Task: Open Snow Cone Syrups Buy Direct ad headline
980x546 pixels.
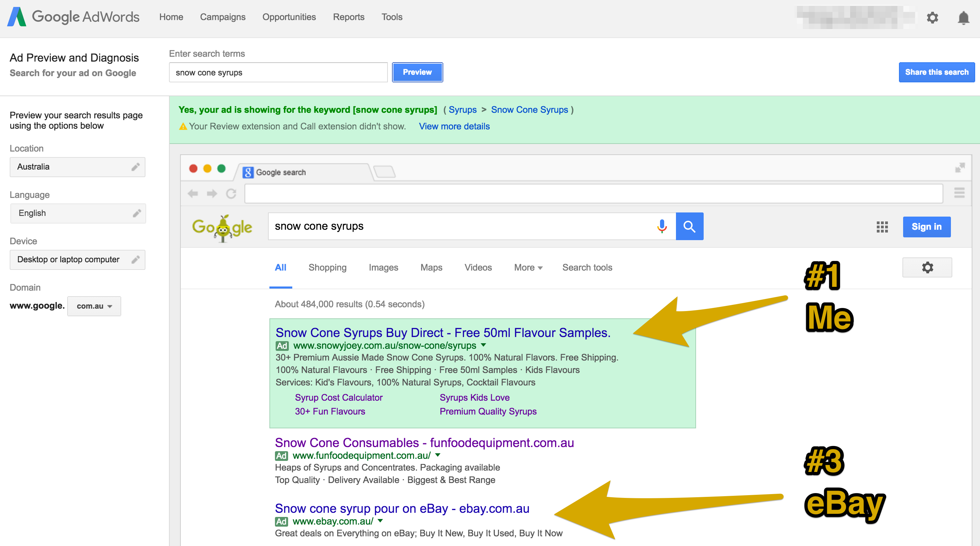Action: (x=443, y=333)
